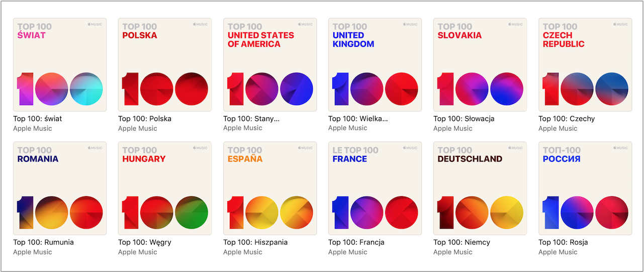Open the "Top 100: Hiszpania" title link

pos(255,242)
